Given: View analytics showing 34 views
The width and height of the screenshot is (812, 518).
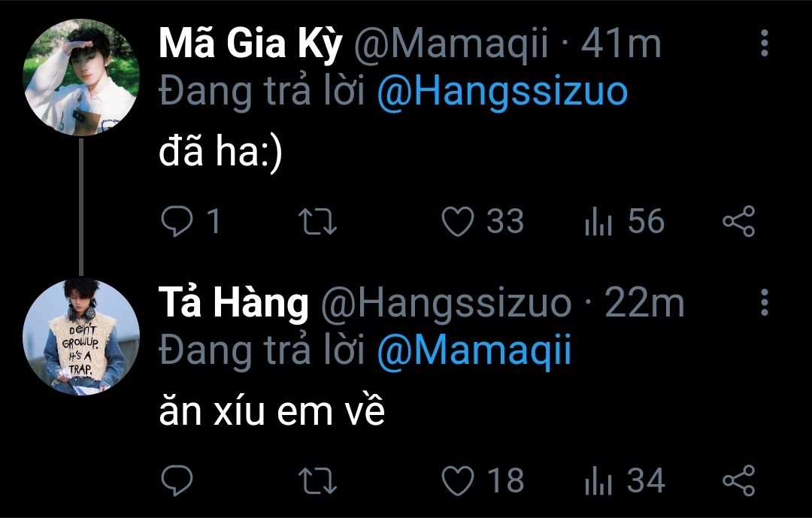Looking at the screenshot, I should (x=598, y=480).
